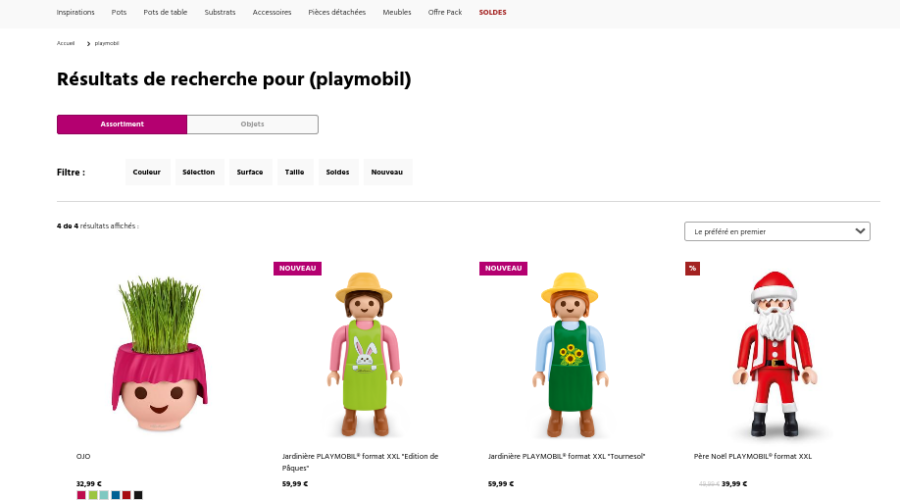This screenshot has height=500, width=900.
Task: Open the Père Noël PLAYMOBIL figure image
Action: click(x=777, y=355)
